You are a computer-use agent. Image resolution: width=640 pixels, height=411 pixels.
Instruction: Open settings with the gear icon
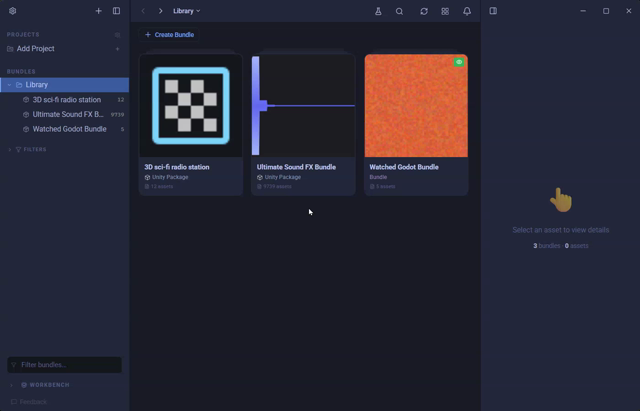(13, 11)
